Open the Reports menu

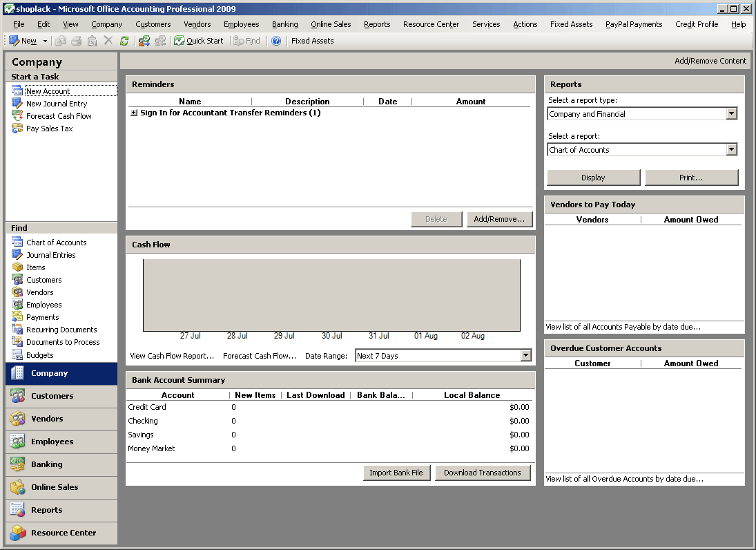(x=377, y=24)
